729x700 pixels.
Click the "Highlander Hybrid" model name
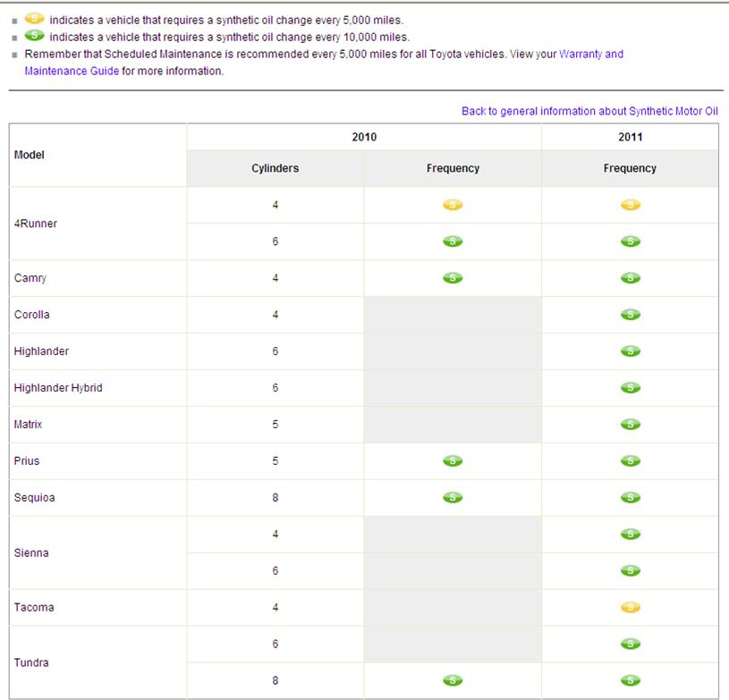point(58,388)
